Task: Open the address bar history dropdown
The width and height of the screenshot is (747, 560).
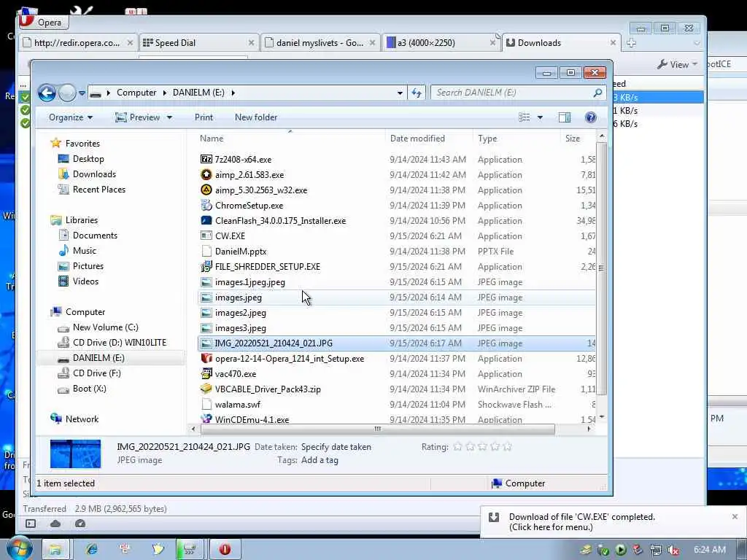Action: 400,93
